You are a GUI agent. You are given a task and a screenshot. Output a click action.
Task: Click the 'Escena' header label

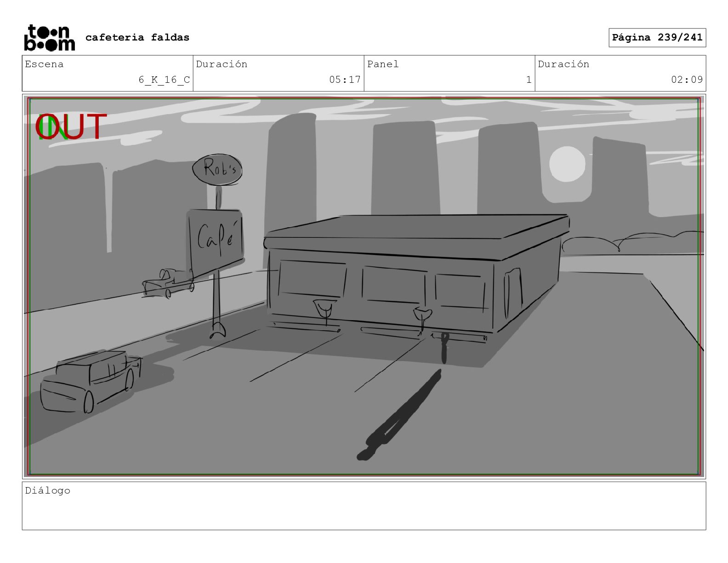(x=44, y=64)
